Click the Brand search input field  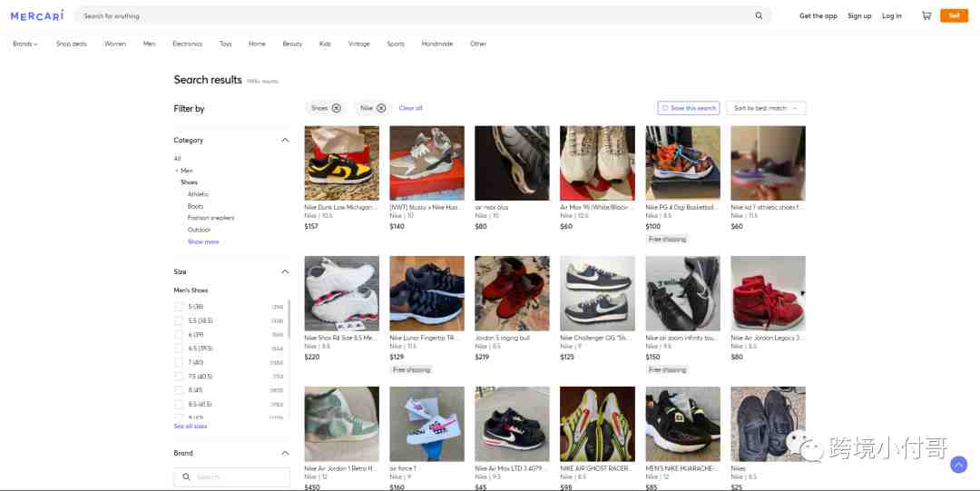(x=232, y=476)
